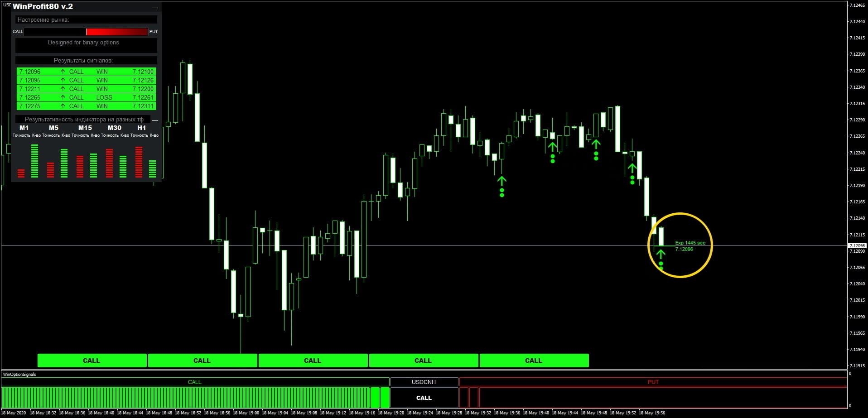Select the H1 timeframe label
The height and width of the screenshot is (418, 868).
(141, 128)
